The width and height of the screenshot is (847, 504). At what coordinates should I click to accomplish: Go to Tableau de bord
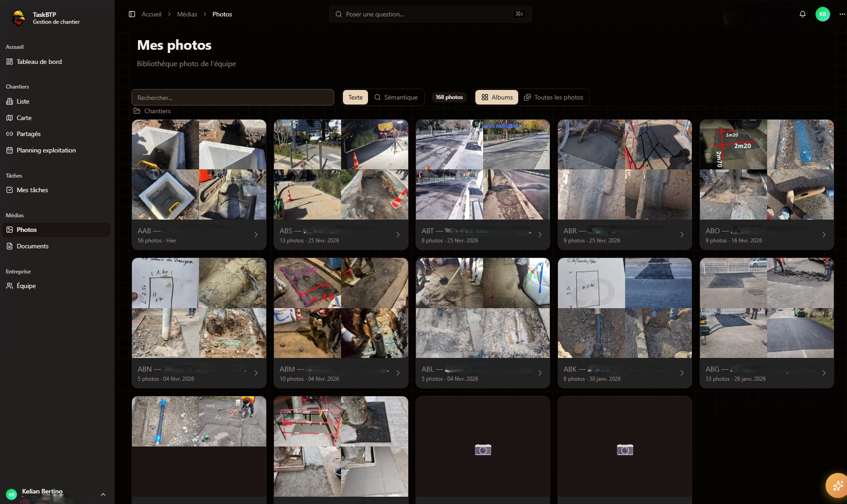click(56, 62)
